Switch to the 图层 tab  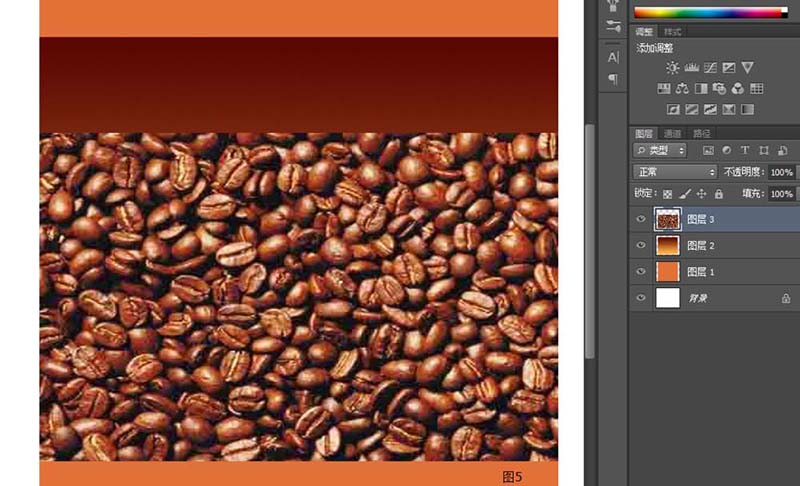(644, 134)
